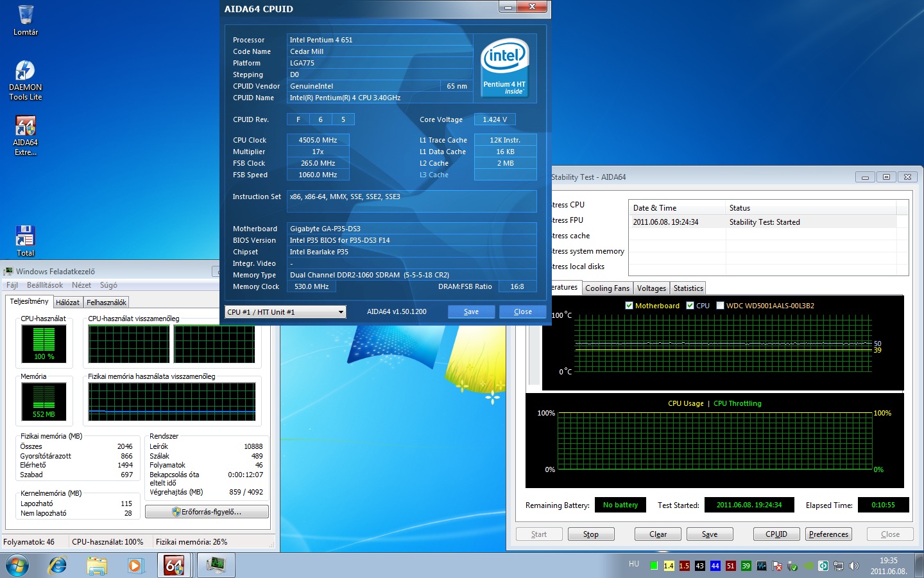The width and height of the screenshot is (924, 578).
Task: Open the Action Center flag tray icon
Action: click(x=777, y=566)
